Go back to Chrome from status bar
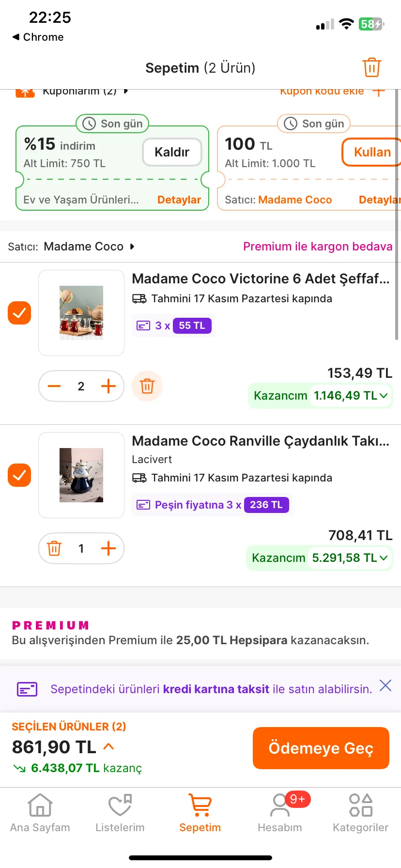Screen dimensions: 401x868 point(38,37)
